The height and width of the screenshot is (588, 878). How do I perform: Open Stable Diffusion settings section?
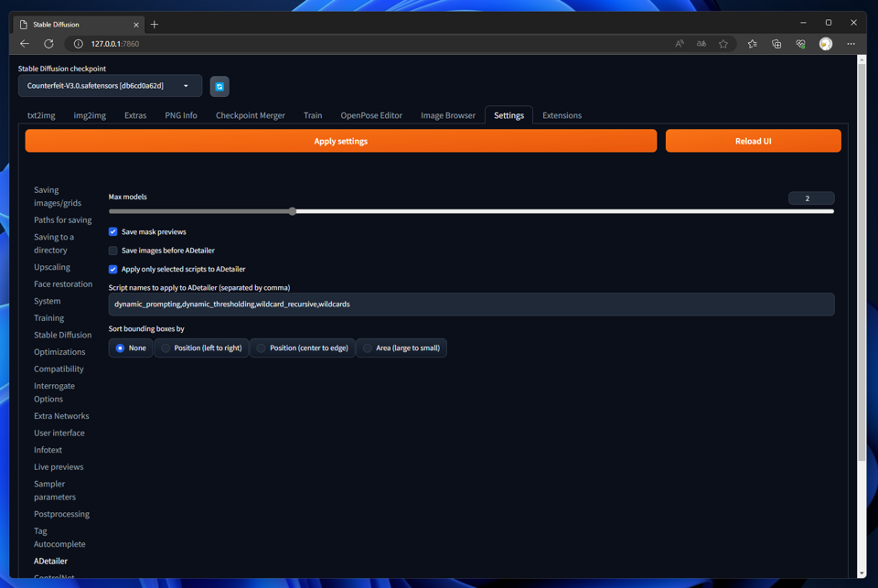(63, 335)
